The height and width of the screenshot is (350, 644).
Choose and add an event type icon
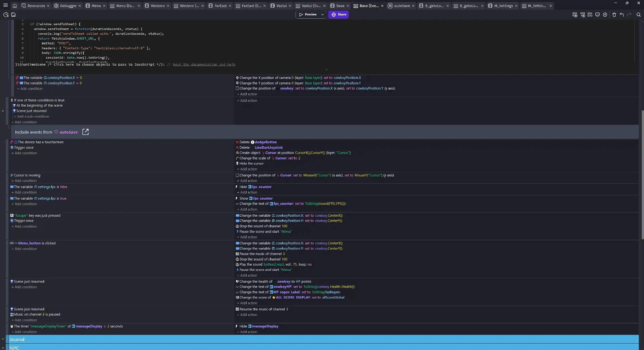coord(590,14)
